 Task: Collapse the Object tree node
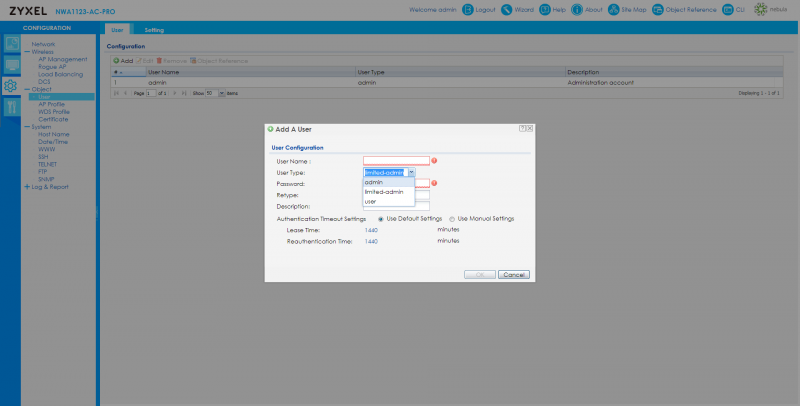27,89
